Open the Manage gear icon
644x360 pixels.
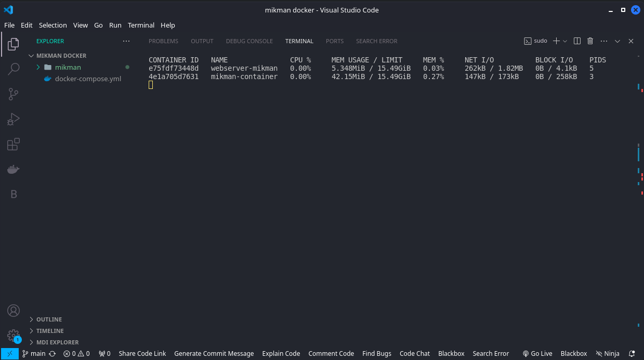(x=14, y=336)
